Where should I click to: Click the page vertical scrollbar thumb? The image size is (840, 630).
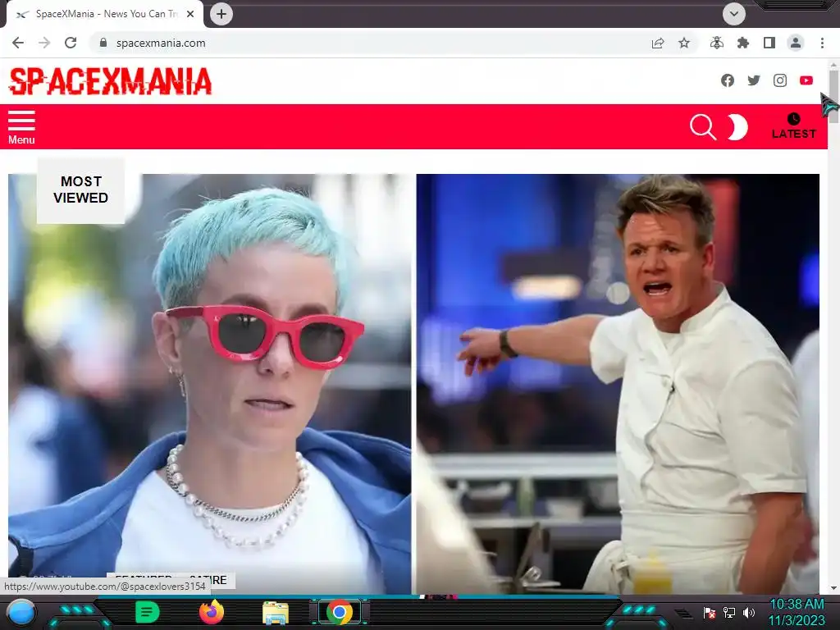click(x=833, y=97)
